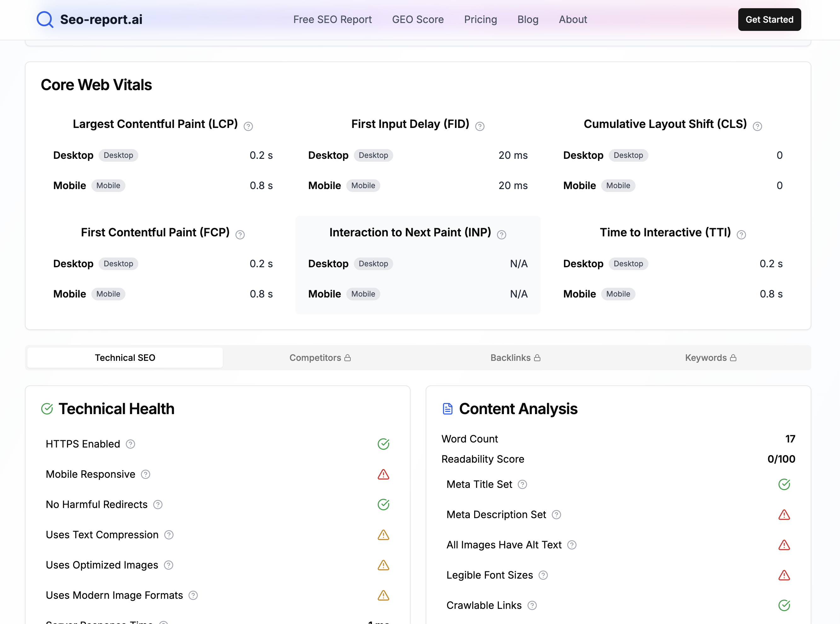Click the warning triangle beside Mobile Responsive
Viewport: 840px width, 624px height.
click(383, 474)
